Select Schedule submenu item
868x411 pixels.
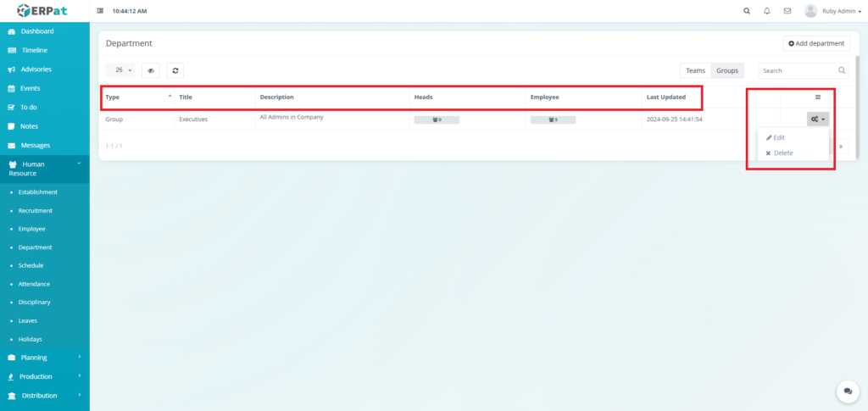click(x=31, y=265)
